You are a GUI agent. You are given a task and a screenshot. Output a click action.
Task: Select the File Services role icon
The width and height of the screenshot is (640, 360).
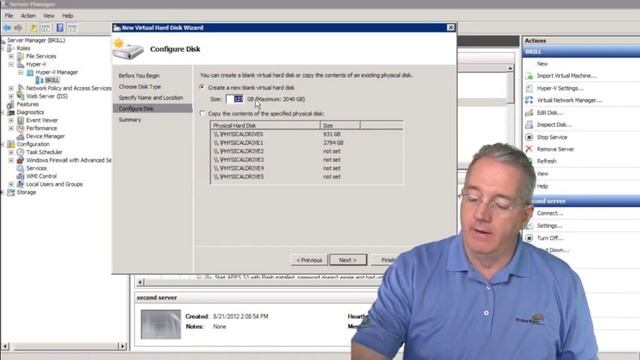click(x=20, y=56)
